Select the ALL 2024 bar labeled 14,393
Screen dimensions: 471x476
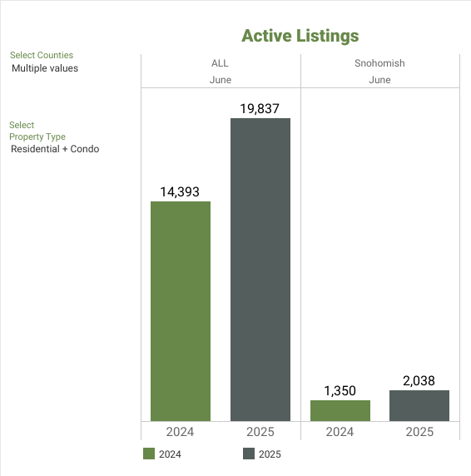point(181,311)
